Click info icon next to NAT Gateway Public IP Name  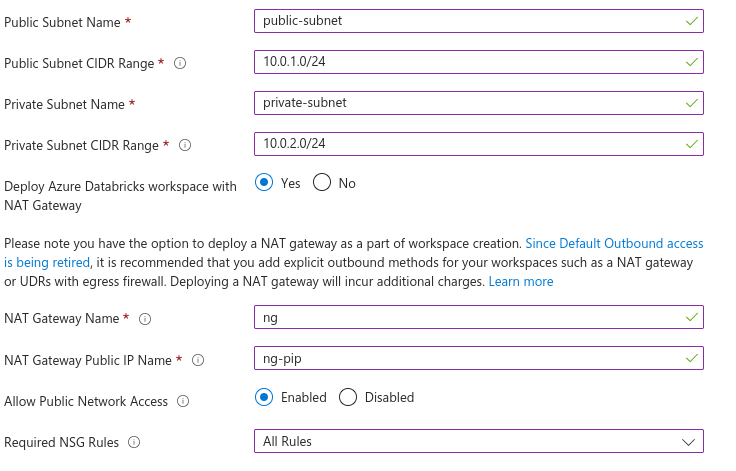[x=198, y=360]
